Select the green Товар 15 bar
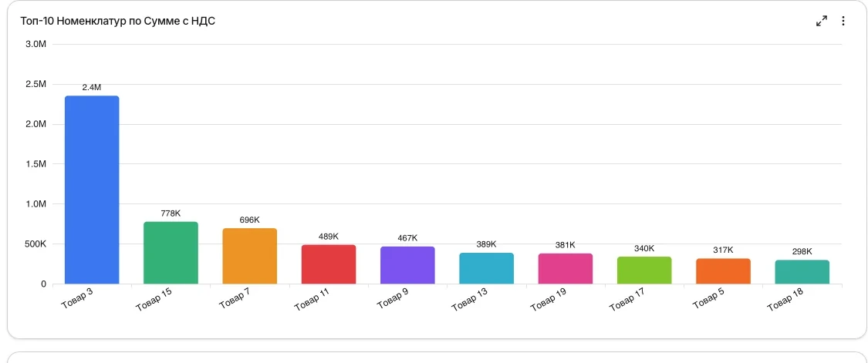 [171, 253]
